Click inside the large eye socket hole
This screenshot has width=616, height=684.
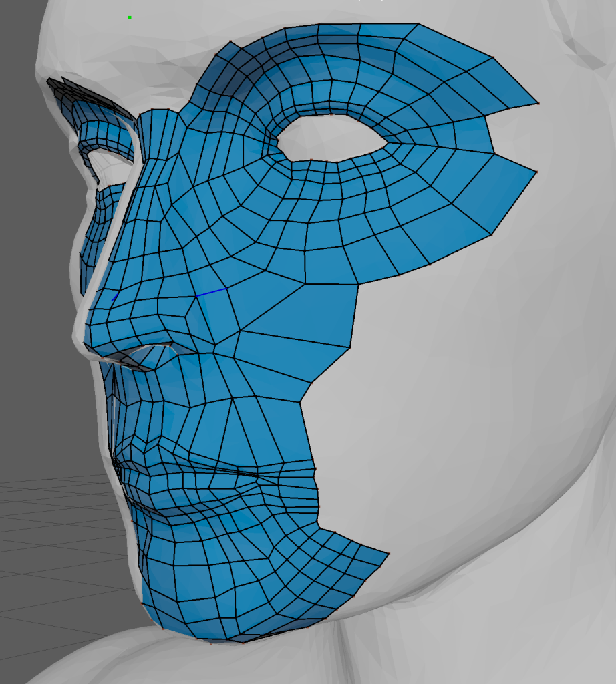point(331,137)
